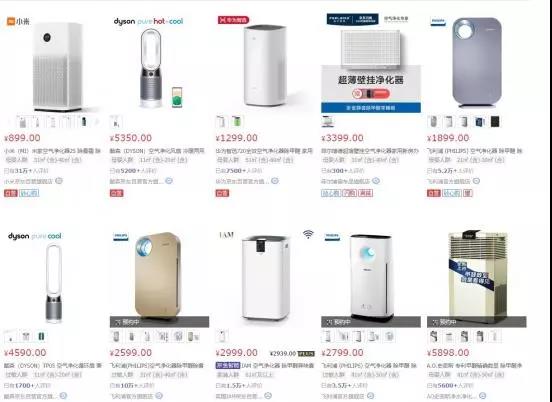Screen dimensions: 552x402
Task: Click the chat icon beside the ¥4590.00 Dyson store name
Action: coord(63,396)
